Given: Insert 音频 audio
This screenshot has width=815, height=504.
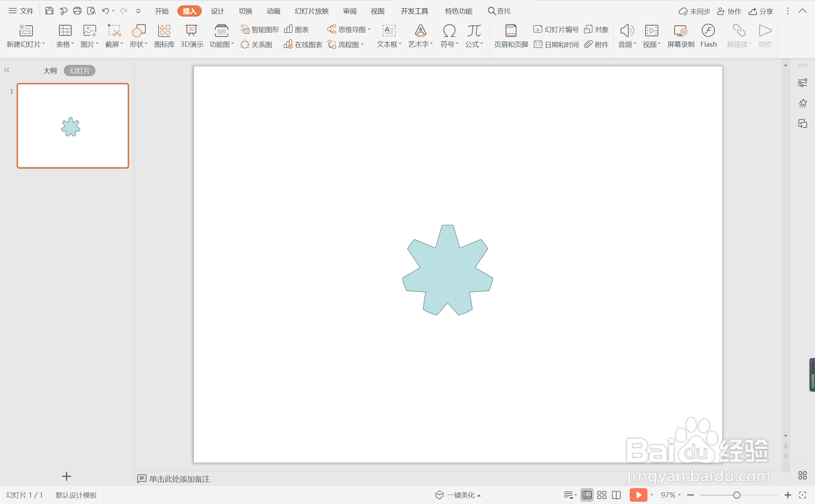Looking at the screenshot, I should [x=627, y=36].
